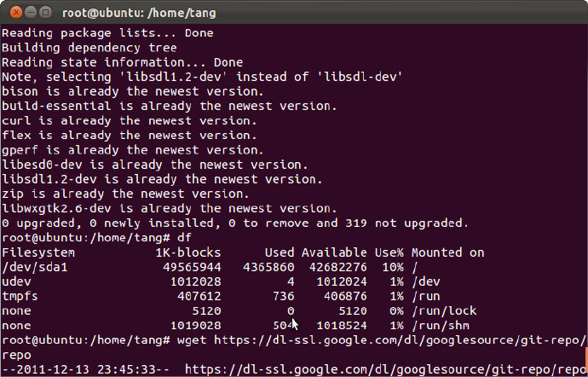This screenshot has width=588, height=377.
Task: Click line 'Reading state information... Done'
Action: 122,62
